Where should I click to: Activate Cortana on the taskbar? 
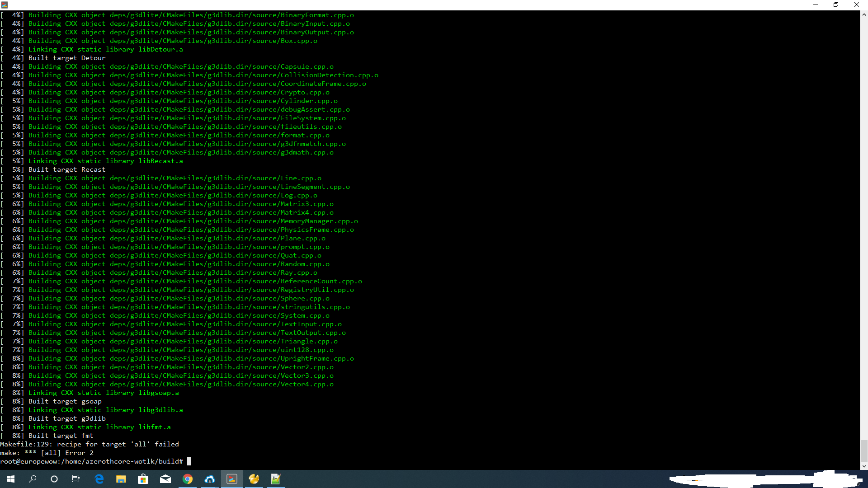click(x=54, y=479)
